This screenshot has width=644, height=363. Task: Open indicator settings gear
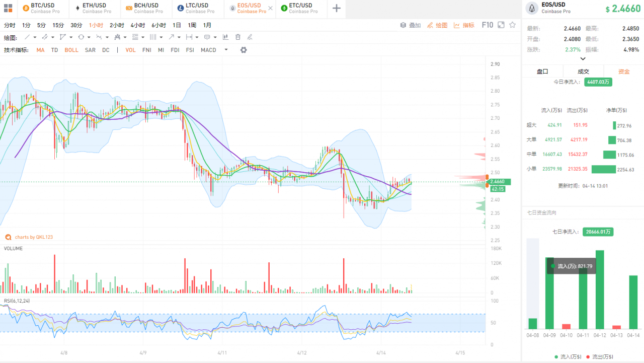[244, 50]
